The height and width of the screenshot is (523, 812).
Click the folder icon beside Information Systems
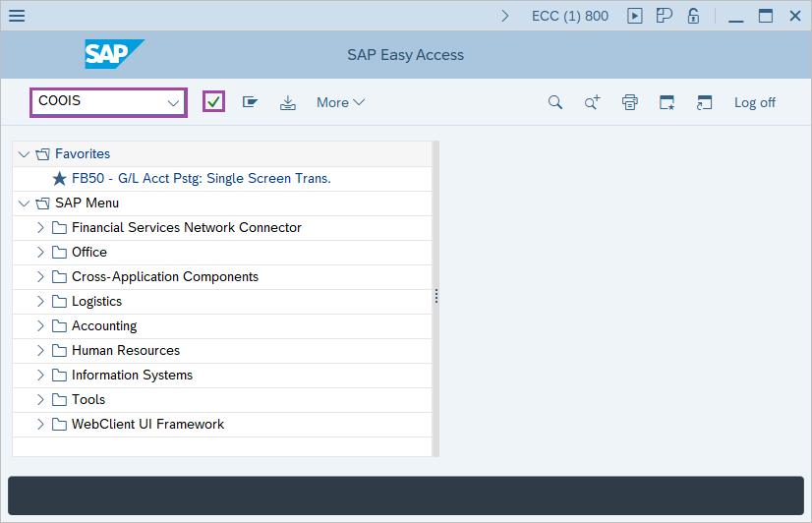pyautogui.click(x=59, y=375)
